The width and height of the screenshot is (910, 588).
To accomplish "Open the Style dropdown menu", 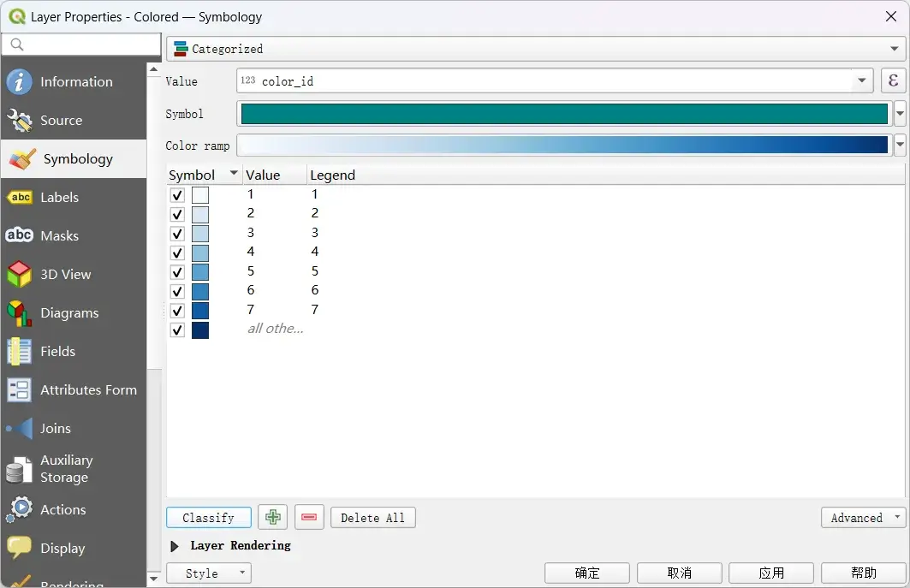I will coord(209,573).
